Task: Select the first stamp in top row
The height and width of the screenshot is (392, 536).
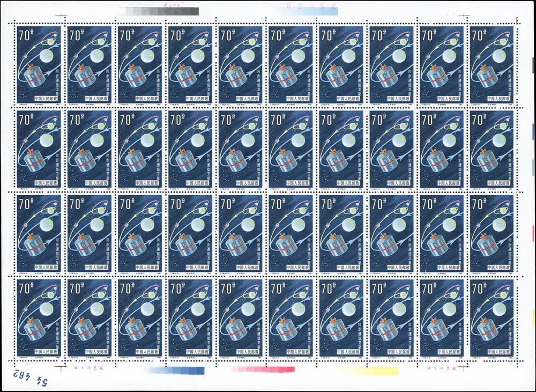Action: point(39,64)
